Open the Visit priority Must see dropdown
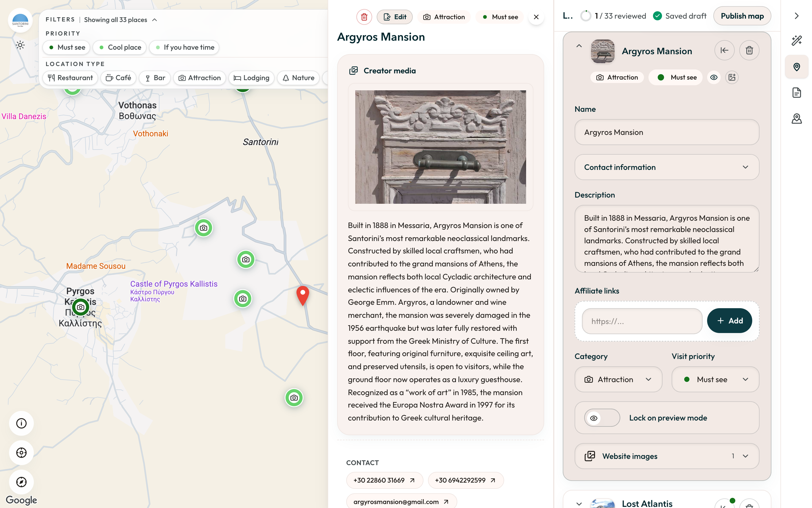This screenshot has width=812, height=508. [715, 379]
